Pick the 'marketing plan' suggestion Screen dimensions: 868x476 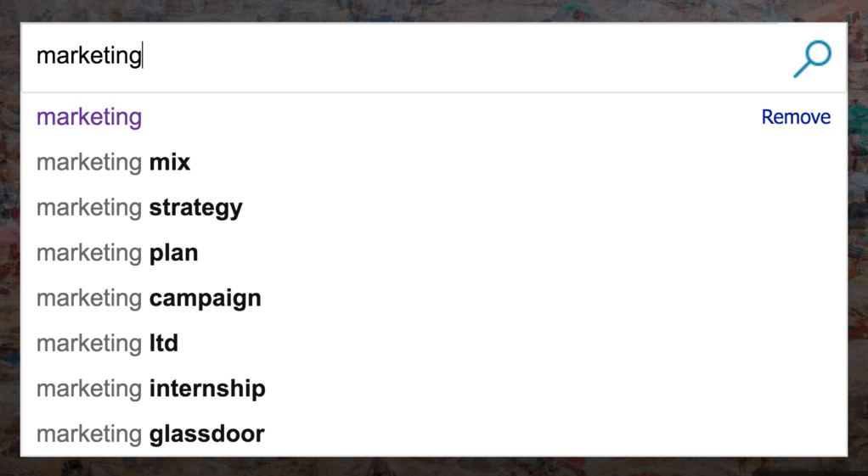click(117, 253)
